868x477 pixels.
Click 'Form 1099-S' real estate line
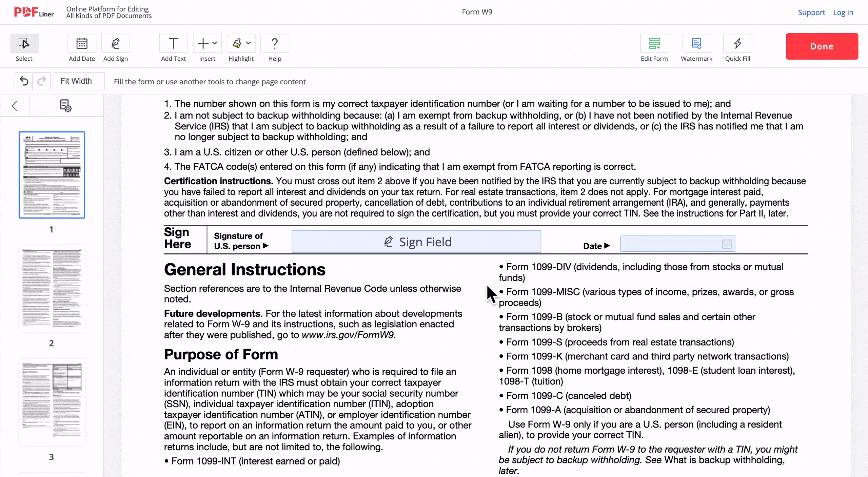616,342
